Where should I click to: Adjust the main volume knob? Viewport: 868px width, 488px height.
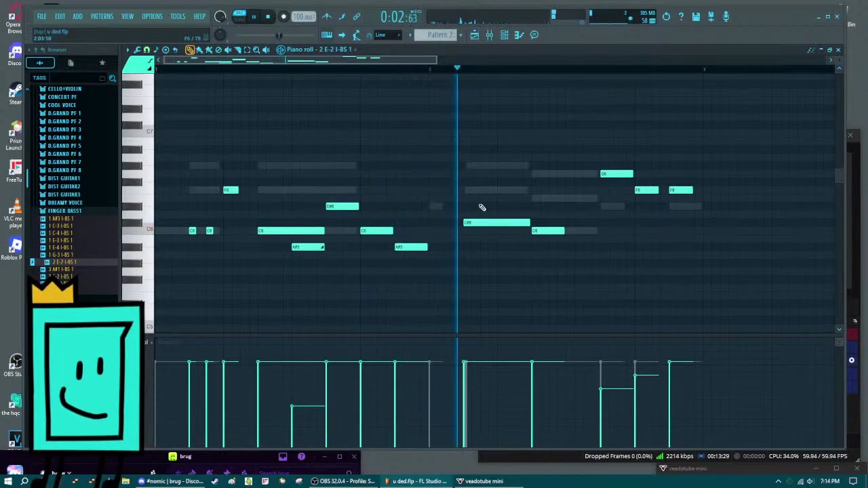[x=220, y=16]
